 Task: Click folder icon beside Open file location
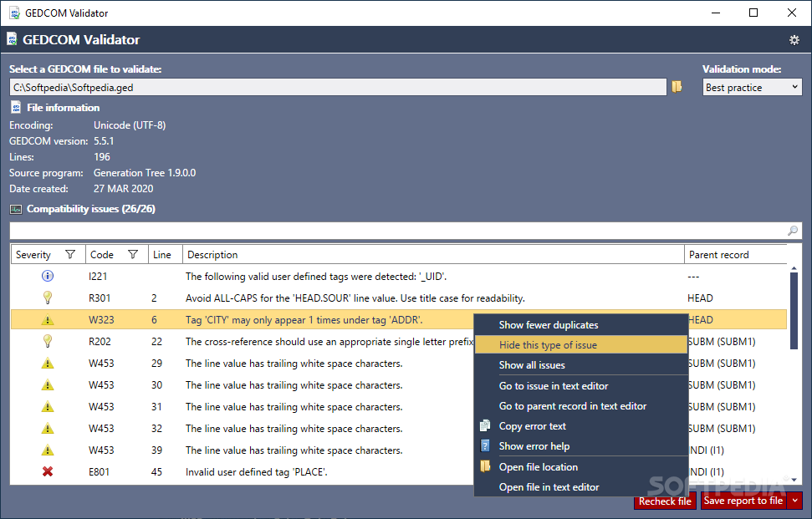tap(485, 466)
